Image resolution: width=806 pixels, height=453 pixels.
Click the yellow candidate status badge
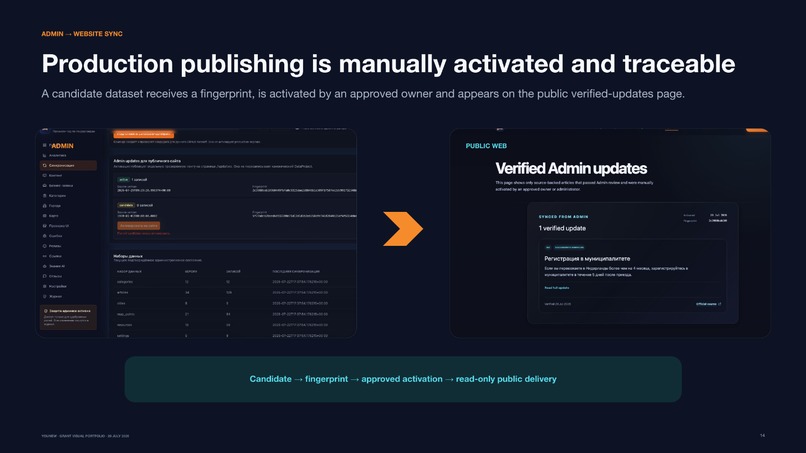click(x=126, y=205)
